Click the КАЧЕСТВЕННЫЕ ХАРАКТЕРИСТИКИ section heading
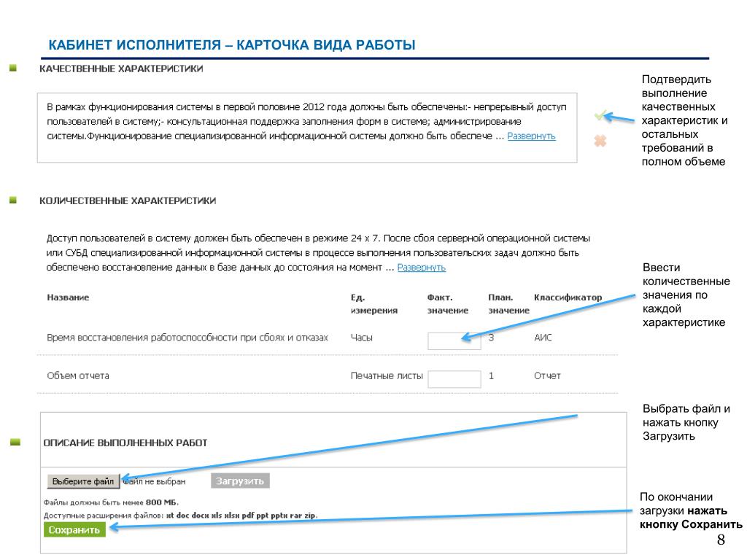Image resolution: width=747 pixels, height=560 pixels. (121, 69)
